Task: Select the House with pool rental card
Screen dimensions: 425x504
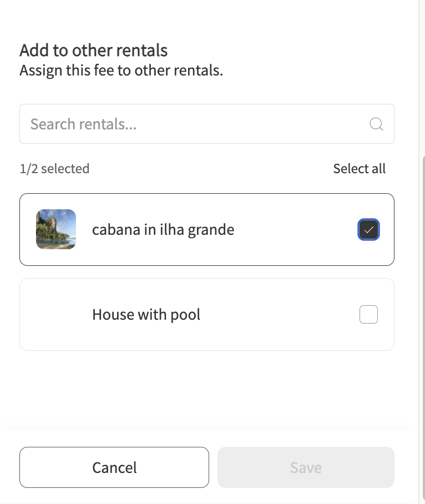Action: click(x=207, y=314)
